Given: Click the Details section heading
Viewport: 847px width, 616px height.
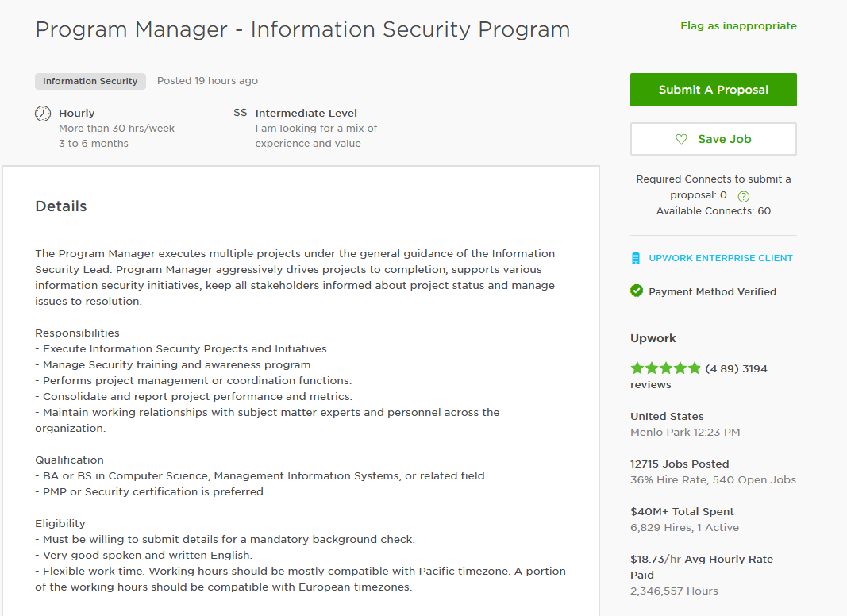Looking at the screenshot, I should 61,206.
